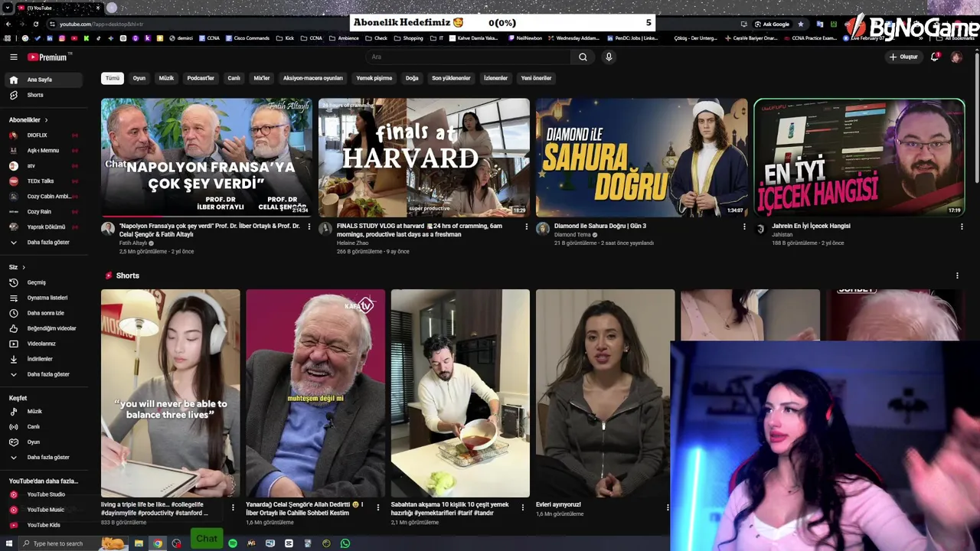Select the Yeni öneriler chip

[536, 78]
